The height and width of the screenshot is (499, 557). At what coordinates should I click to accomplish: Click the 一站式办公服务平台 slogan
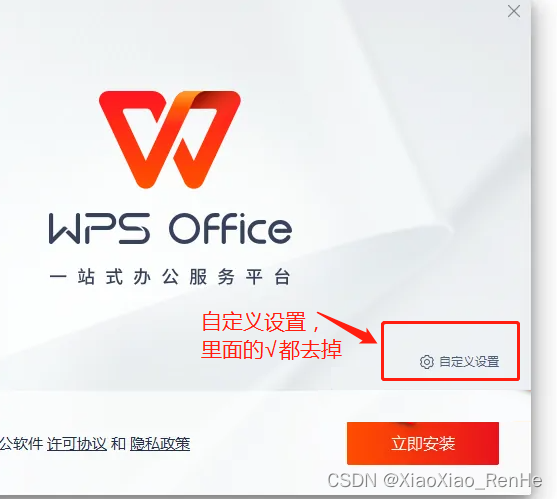coord(170,277)
